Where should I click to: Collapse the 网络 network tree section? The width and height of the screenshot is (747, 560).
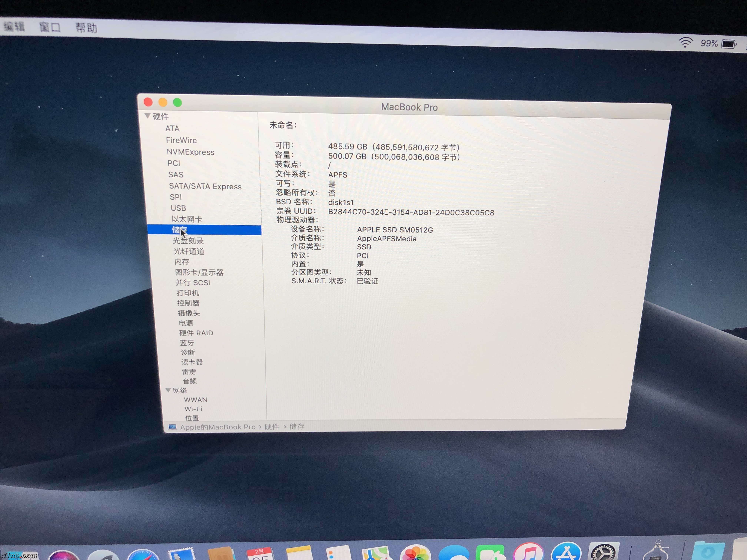(168, 390)
